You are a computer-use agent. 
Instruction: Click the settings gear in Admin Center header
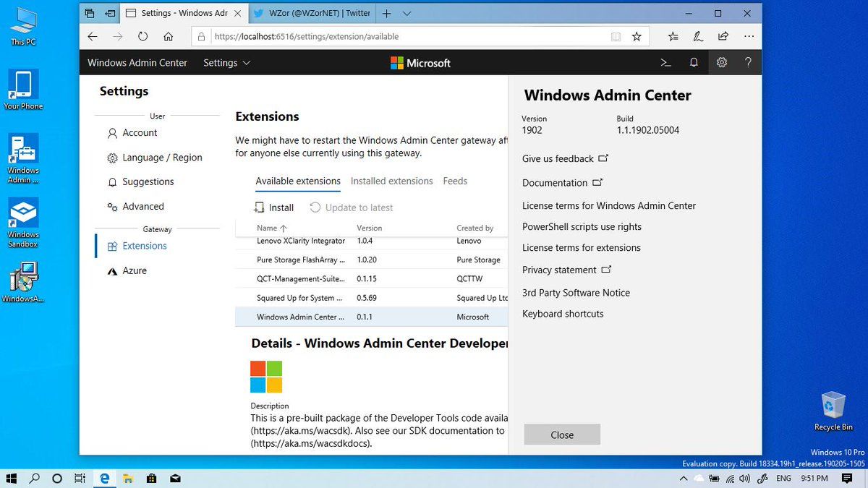coord(721,63)
